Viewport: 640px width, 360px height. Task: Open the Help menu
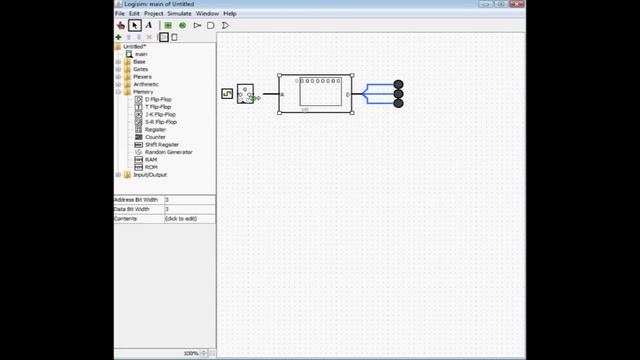(230, 13)
